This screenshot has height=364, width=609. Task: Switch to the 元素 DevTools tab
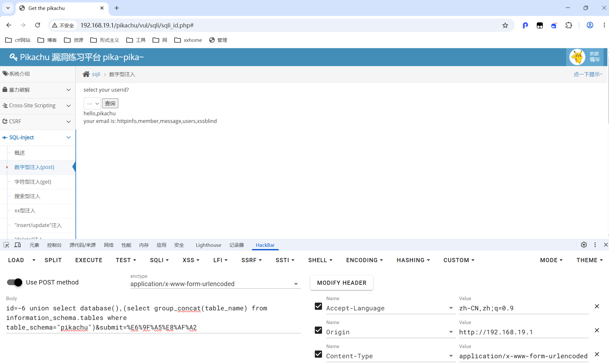pyautogui.click(x=34, y=245)
